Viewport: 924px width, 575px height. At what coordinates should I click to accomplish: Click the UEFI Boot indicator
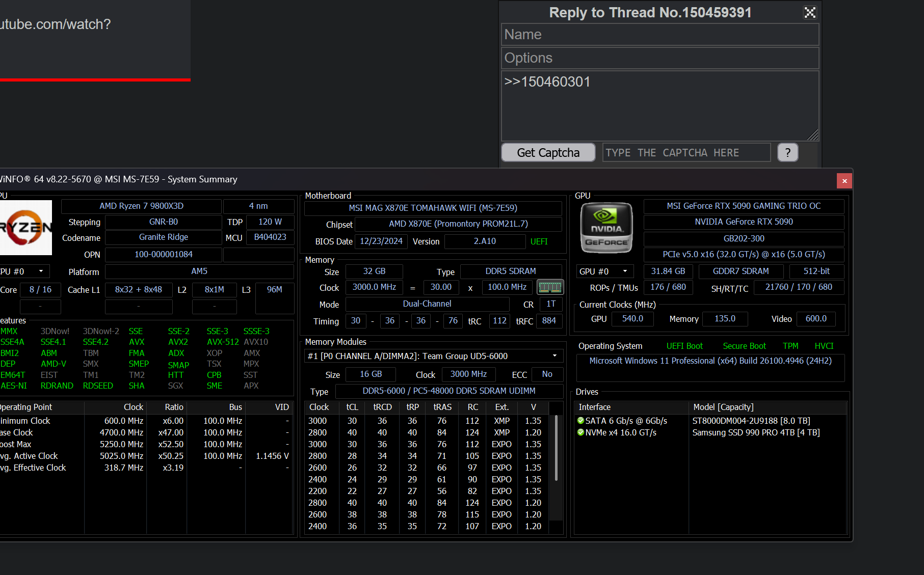click(x=685, y=346)
